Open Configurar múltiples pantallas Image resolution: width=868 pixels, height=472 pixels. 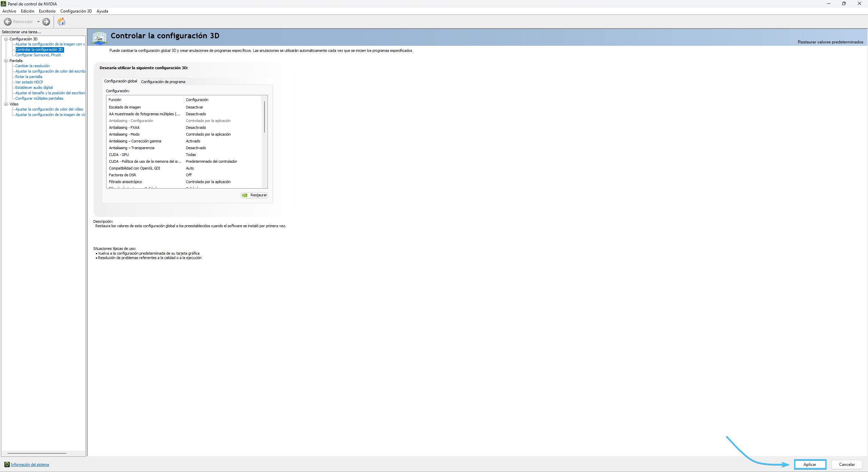[x=39, y=98]
